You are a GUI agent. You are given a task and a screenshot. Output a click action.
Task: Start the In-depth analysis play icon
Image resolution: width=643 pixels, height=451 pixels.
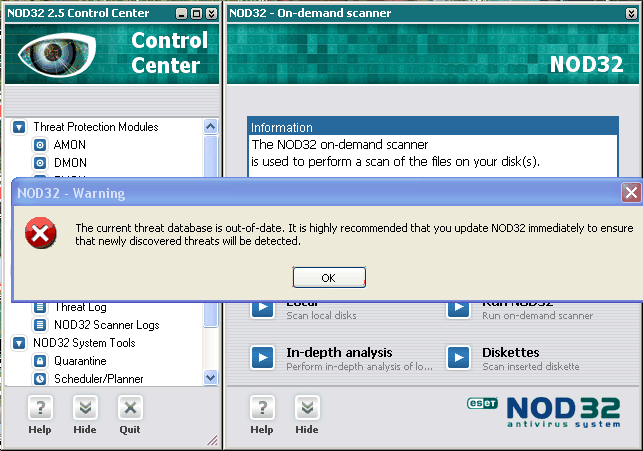[262, 358]
